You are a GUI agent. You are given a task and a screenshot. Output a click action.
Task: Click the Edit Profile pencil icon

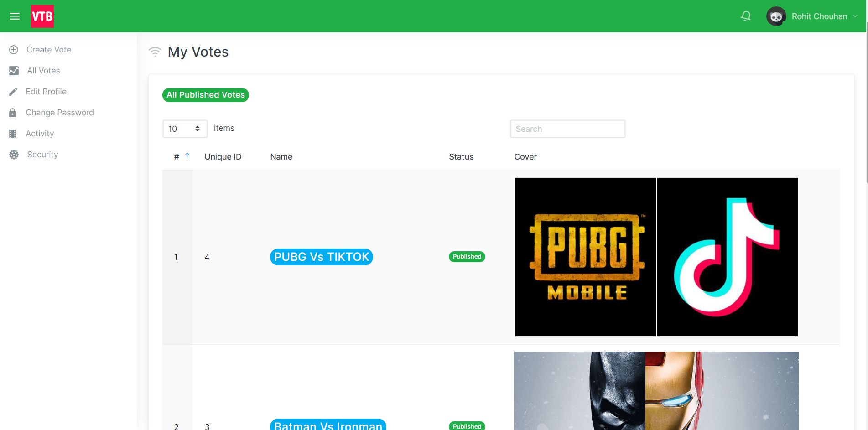click(13, 92)
